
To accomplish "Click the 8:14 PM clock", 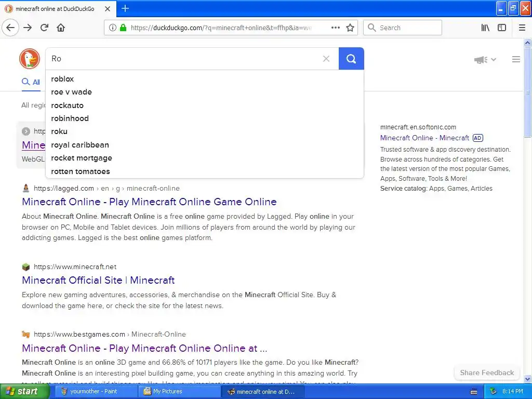I will (x=513, y=392).
